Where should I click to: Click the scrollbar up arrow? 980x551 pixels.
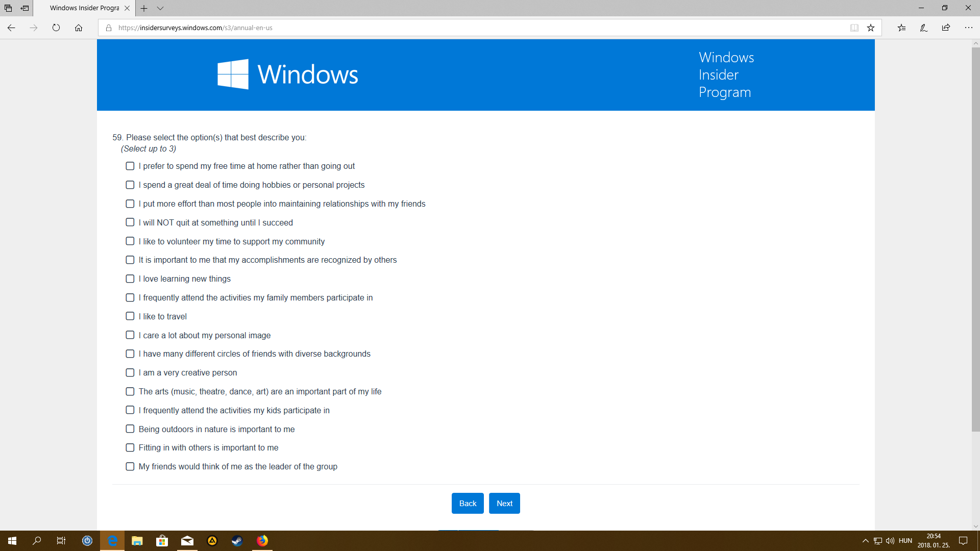coord(975,44)
